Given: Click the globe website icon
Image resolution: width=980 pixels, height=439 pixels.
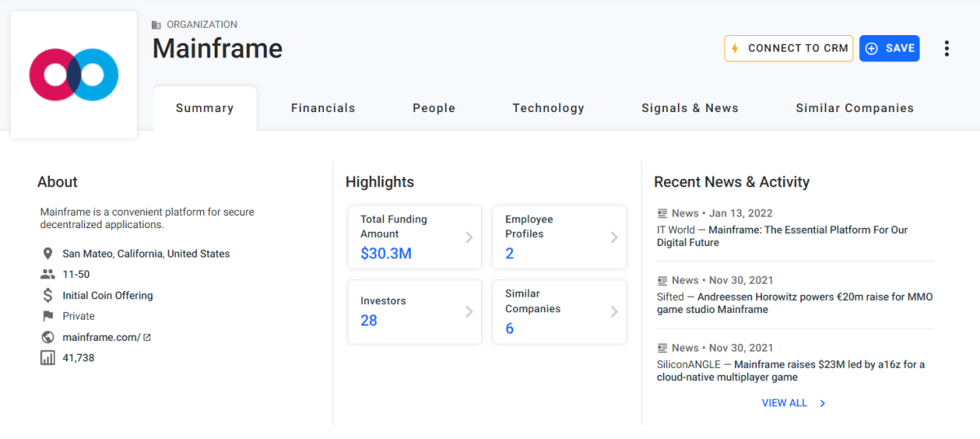Looking at the screenshot, I should (47, 337).
